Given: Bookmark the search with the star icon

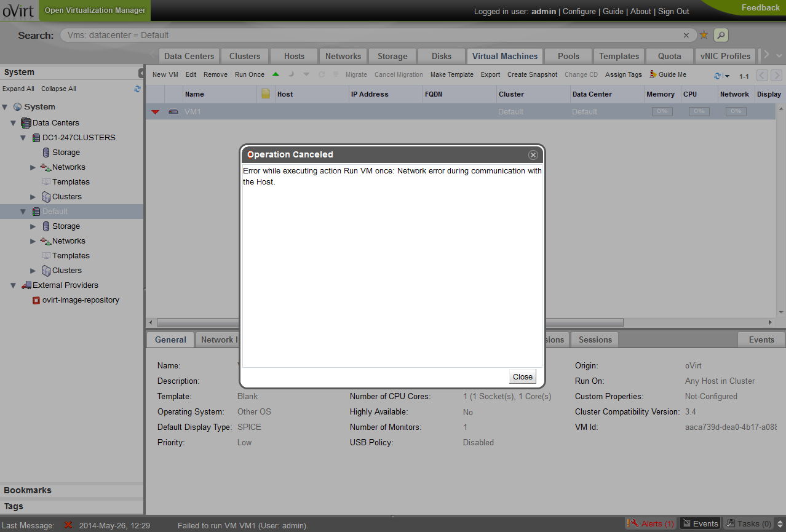Looking at the screenshot, I should pos(704,35).
